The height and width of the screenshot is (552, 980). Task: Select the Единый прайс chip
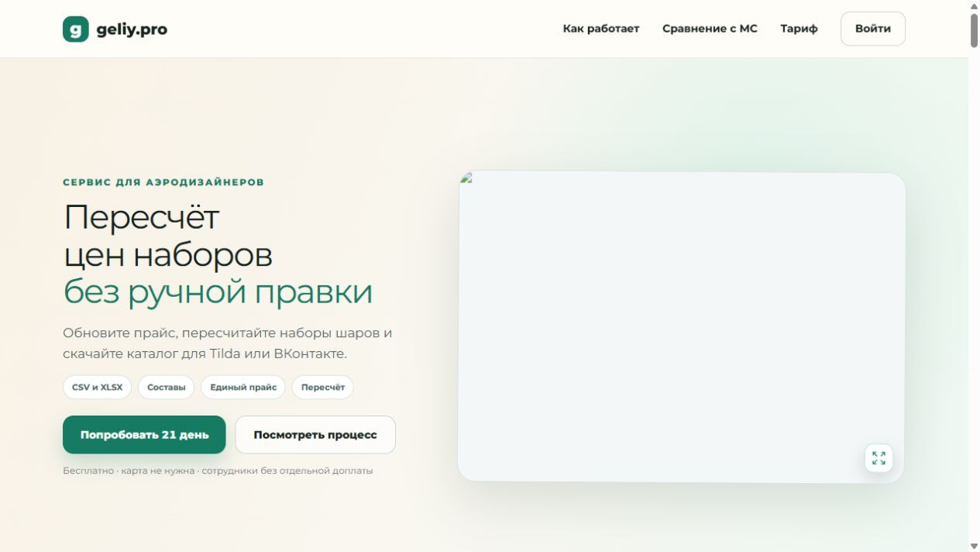[243, 388]
